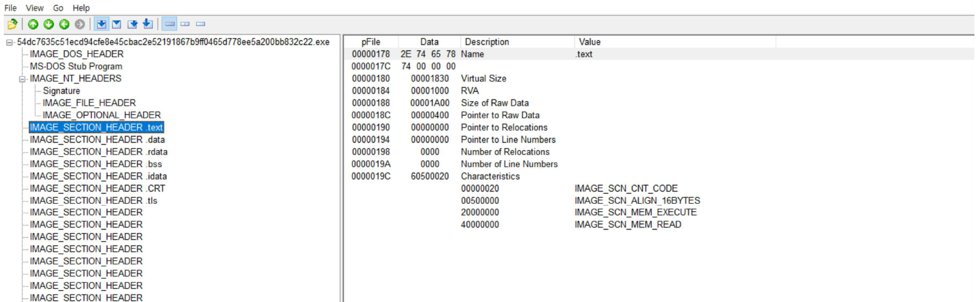Click the third blue-arrow view icon
Viewport: 980px width, 302px height.
[x=133, y=24]
